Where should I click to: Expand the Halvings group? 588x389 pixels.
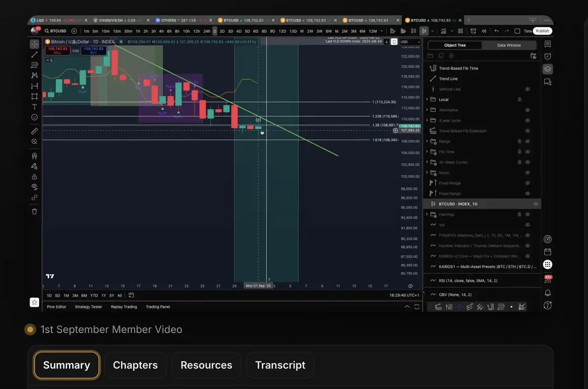[x=427, y=214]
